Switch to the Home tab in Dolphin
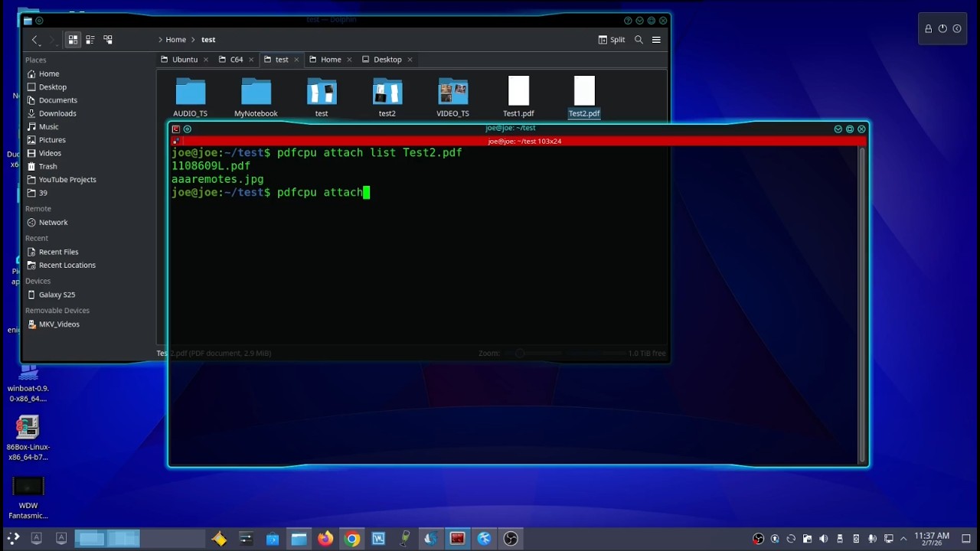This screenshot has width=980, height=551. coord(331,60)
